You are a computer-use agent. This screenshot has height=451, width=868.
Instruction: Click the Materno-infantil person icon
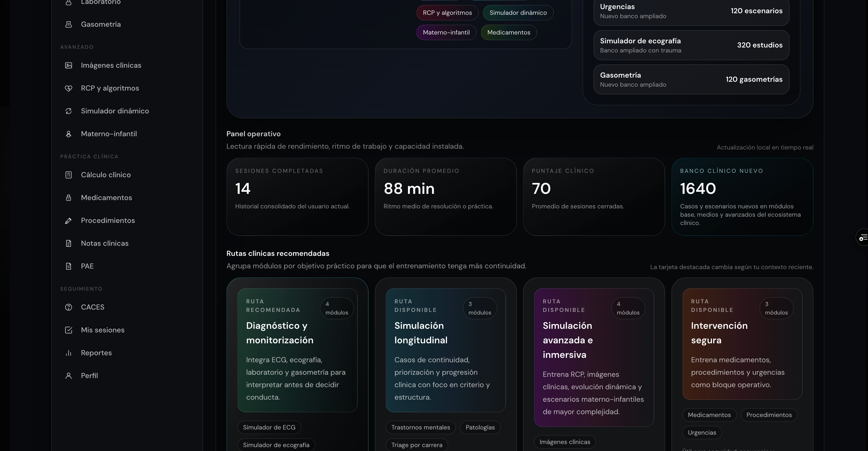pyautogui.click(x=68, y=134)
